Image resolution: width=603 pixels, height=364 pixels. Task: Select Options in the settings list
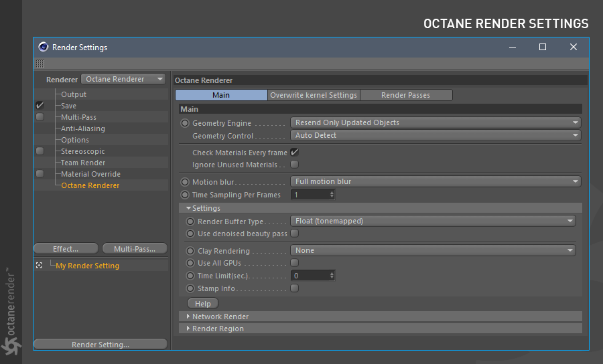pyautogui.click(x=75, y=140)
